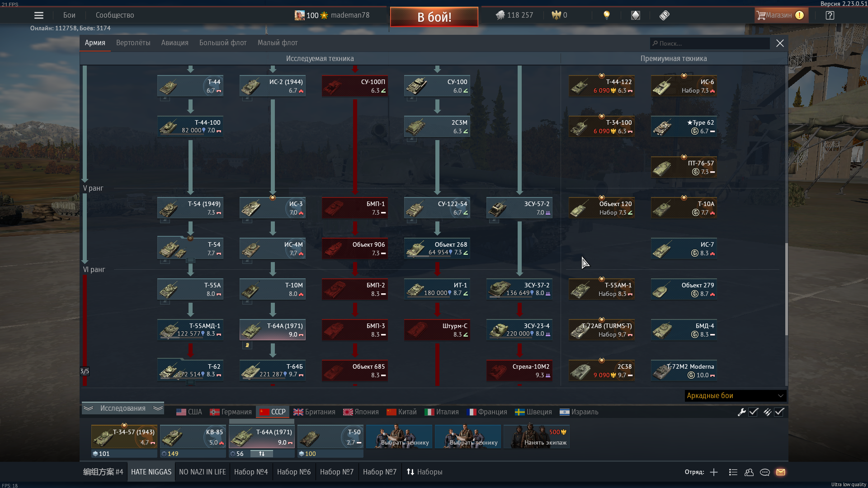The width and height of the screenshot is (868, 488).
Task: Invite to squad with plus icon
Action: tap(714, 472)
